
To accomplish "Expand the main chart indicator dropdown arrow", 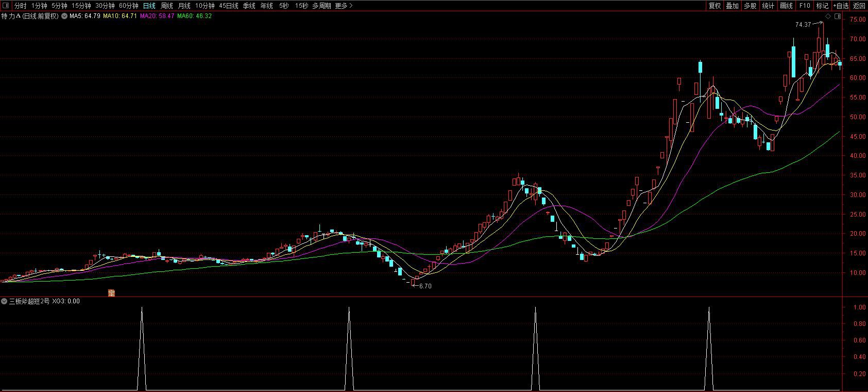I will point(64,16).
